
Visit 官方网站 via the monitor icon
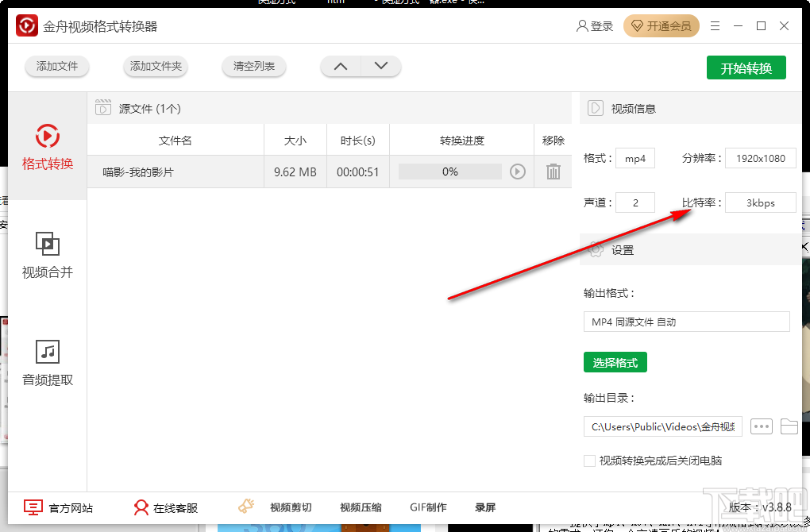coord(33,507)
